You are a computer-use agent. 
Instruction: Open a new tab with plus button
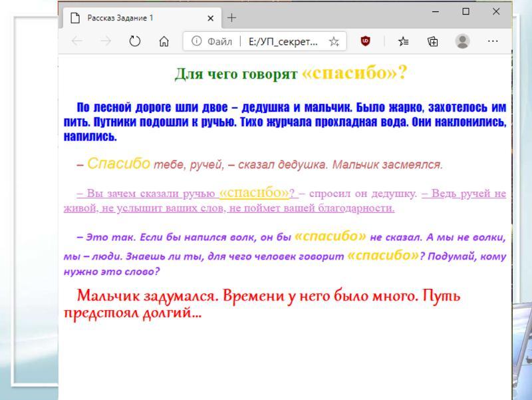(x=231, y=18)
